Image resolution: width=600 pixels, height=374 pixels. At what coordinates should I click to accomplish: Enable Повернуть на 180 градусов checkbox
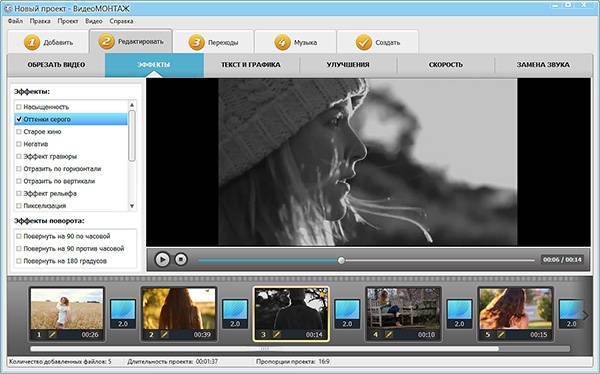click(x=19, y=261)
